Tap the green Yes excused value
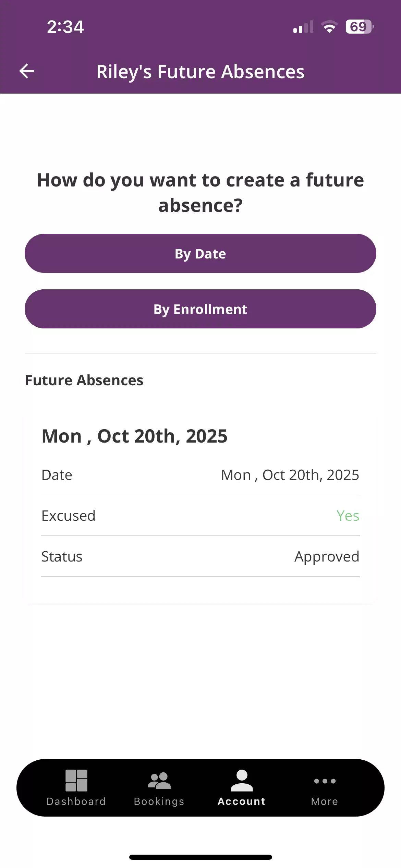Viewport: 401px width, 868px height. [x=348, y=516]
